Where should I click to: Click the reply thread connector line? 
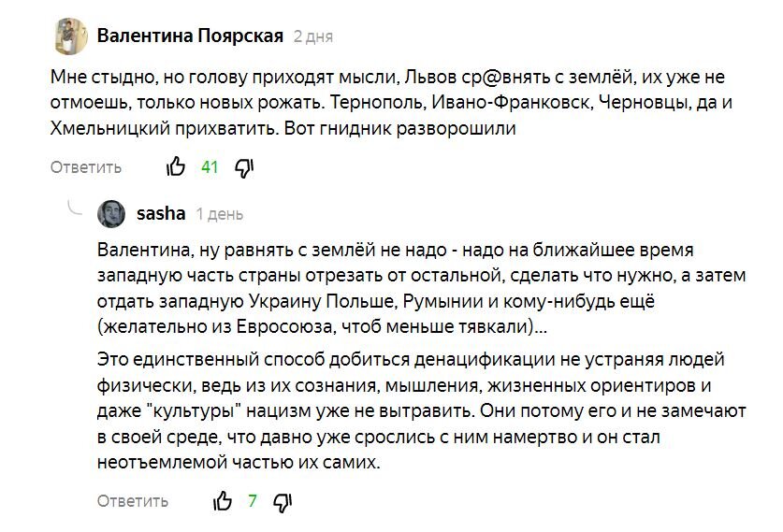(73, 208)
